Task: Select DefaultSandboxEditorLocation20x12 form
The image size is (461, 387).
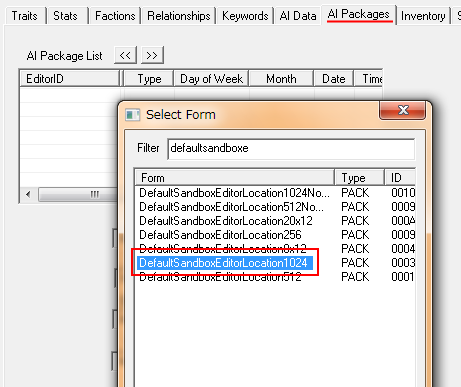Action: (x=226, y=221)
